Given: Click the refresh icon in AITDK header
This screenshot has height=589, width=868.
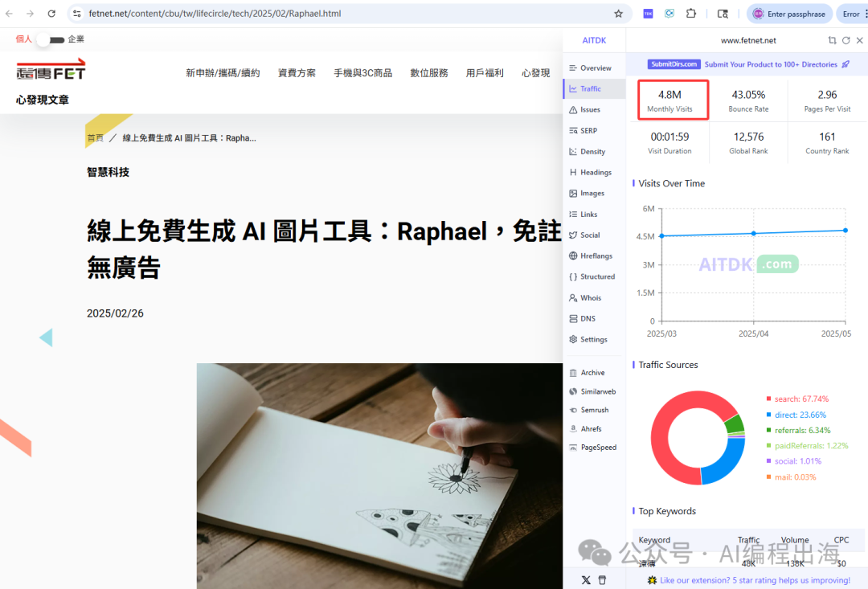Looking at the screenshot, I should point(845,40).
